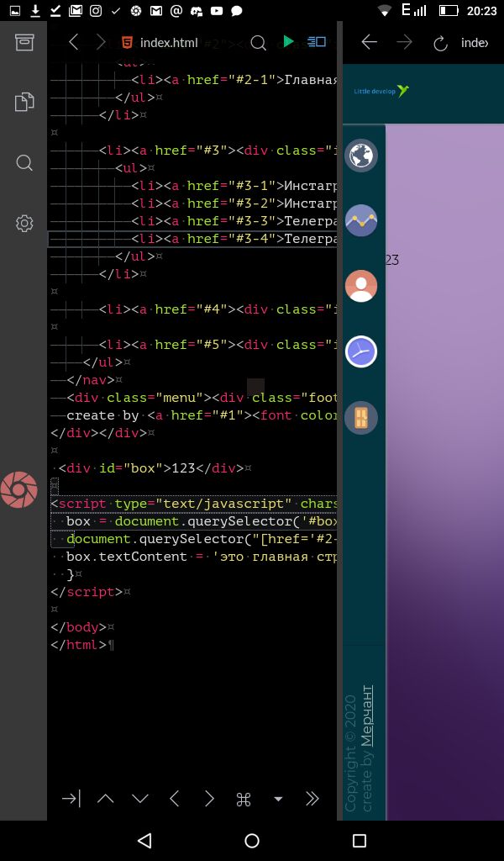This screenshot has width=504, height=861.
Task: Go forward in the preview browser
Action: pos(404,42)
